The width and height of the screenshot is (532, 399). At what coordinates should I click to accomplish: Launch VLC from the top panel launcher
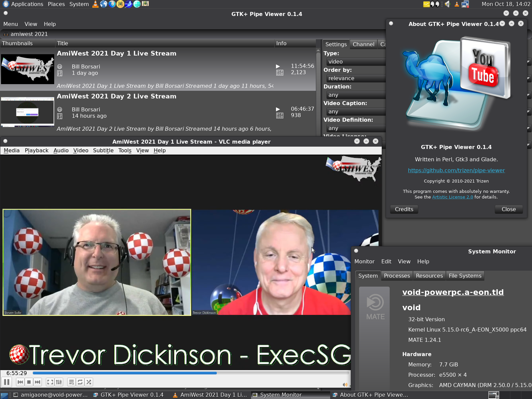coord(95,4)
